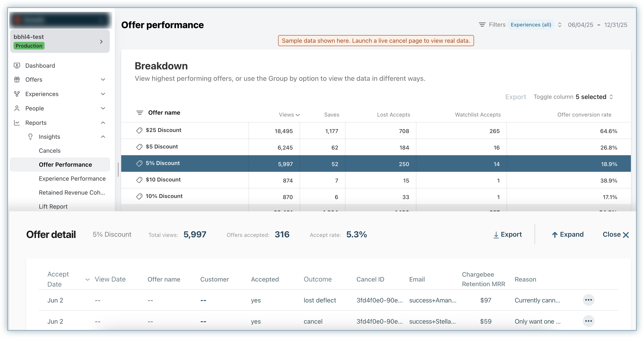The height and width of the screenshot is (338, 644).
Task: Click the Insights lightbulb icon
Action: click(x=30, y=137)
